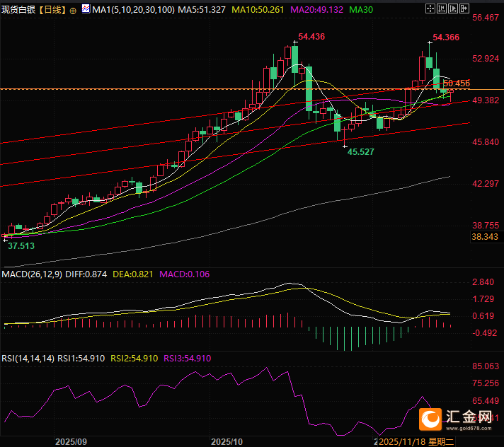Click the RSI3:54.910 value
The width and height of the screenshot is (504, 447).
188,359
